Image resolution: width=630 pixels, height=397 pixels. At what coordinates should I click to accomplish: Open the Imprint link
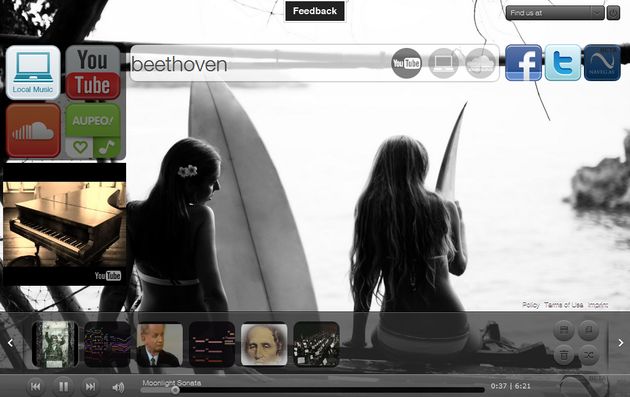[598, 305]
